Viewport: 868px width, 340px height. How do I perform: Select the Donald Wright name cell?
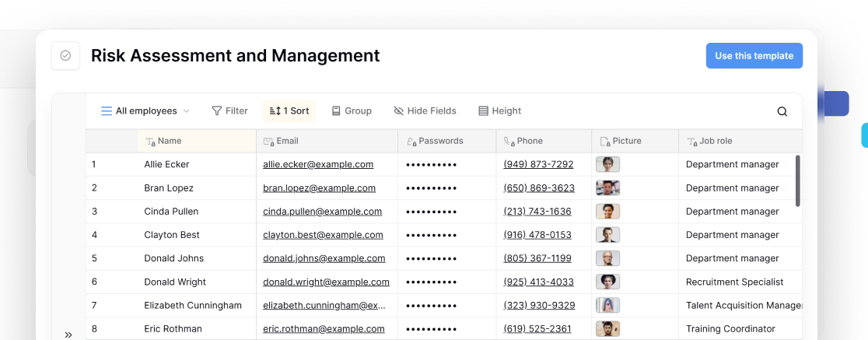click(x=197, y=282)
